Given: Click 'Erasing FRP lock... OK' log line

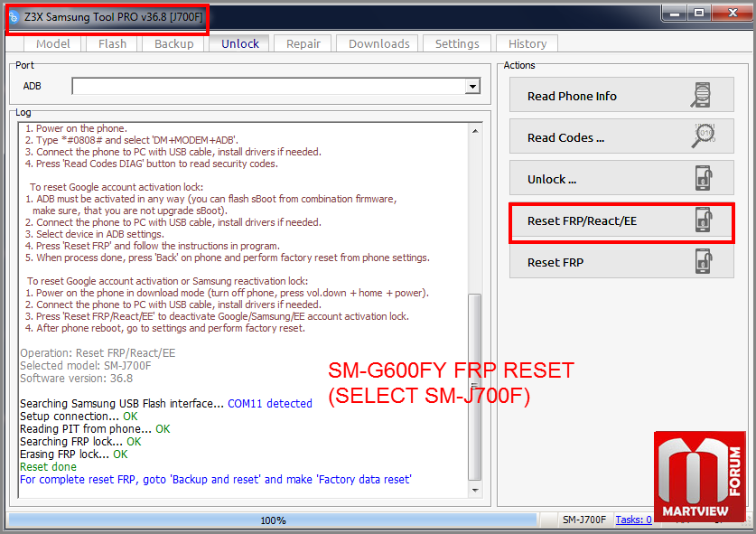Looking at the screenshot, I should [74, 454].
